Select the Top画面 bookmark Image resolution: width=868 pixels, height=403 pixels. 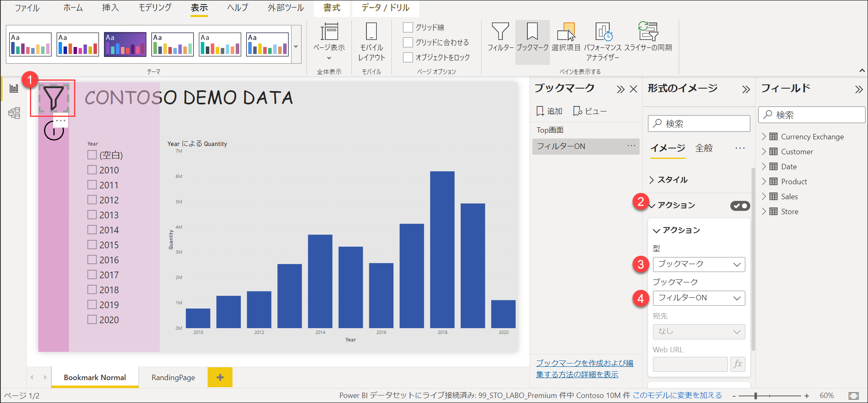(586, 130)
